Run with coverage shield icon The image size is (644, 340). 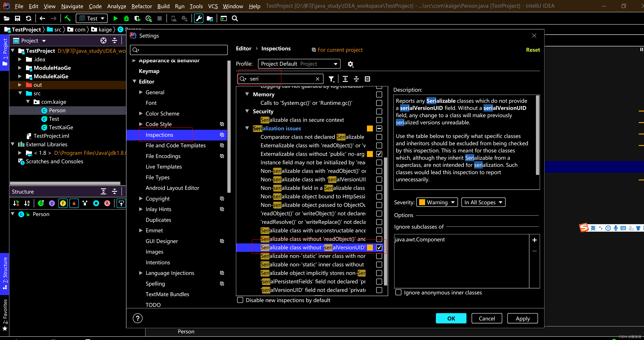tap(137, 19)
